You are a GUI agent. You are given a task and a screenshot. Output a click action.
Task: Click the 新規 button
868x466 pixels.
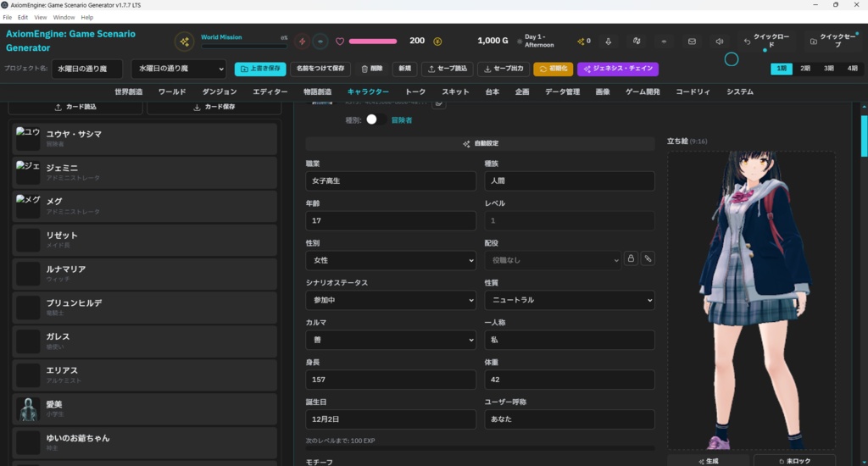(x=404, y=69)
